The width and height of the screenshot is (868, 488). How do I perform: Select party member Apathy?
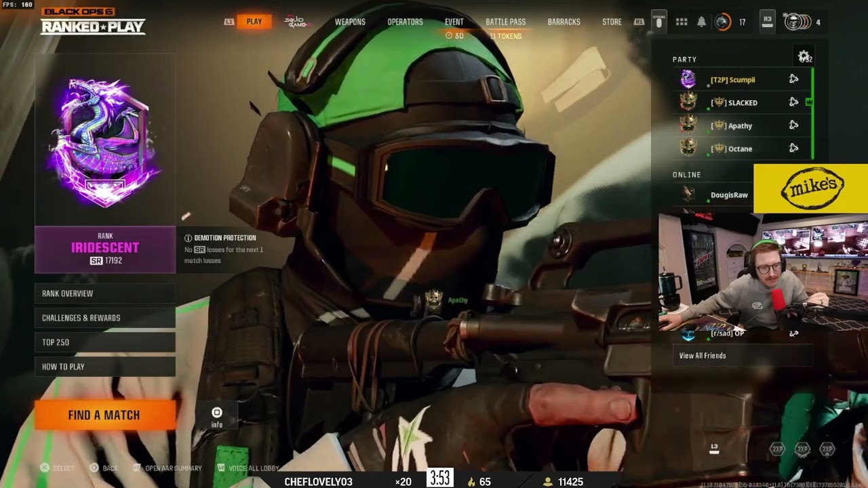[x=741, y=125]
